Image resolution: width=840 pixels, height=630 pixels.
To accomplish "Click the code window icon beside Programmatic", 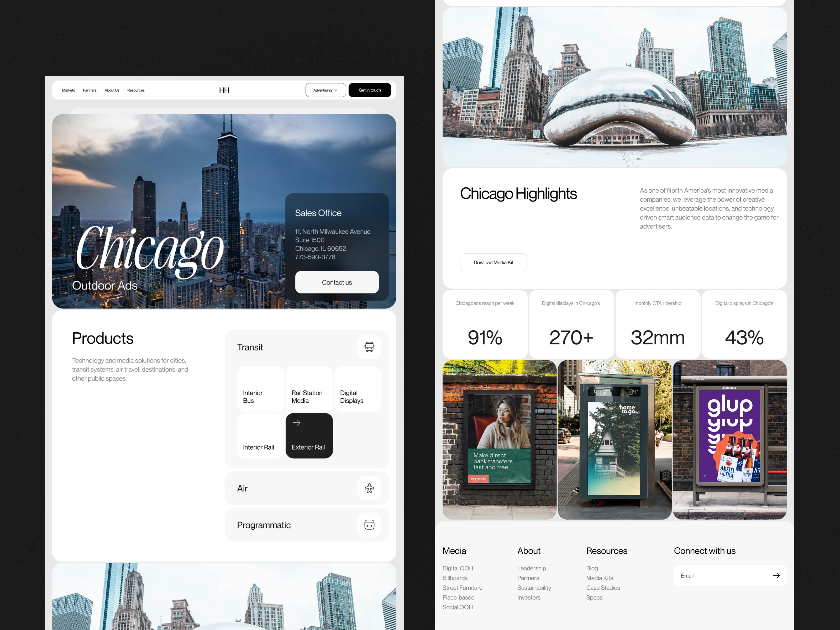I will coord(369,524).
